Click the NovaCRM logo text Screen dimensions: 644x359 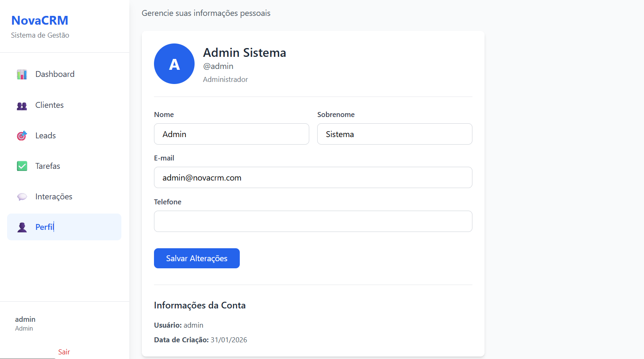[40, 20]
